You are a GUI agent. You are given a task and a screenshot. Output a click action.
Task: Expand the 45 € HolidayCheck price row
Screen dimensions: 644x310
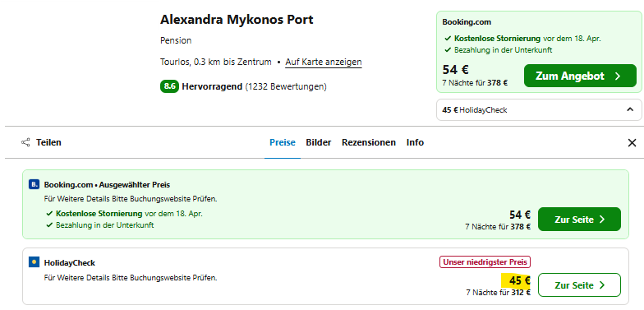pyautogui.click(x=539, y=110)
